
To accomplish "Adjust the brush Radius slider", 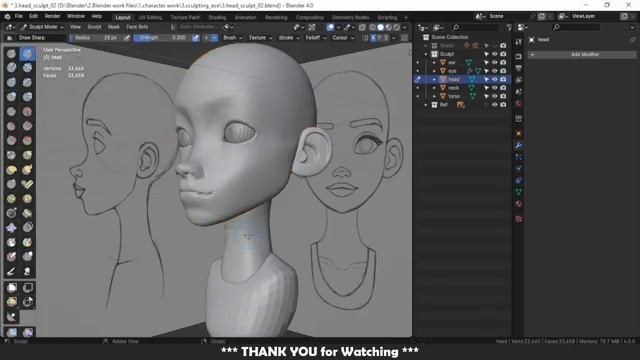I will click(x=96, y=38).
